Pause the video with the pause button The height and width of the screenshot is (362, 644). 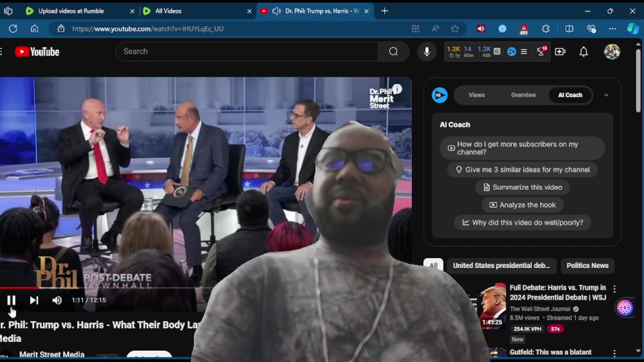tap(11, 300)
